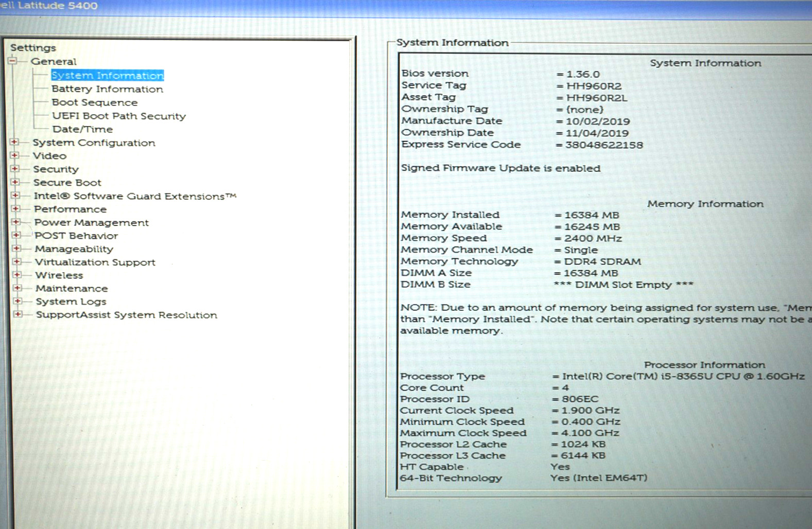Image resolution: width=812 pixels, height=529 pixels.
Task: Click the System Logs label
Action: click(71, 302)
